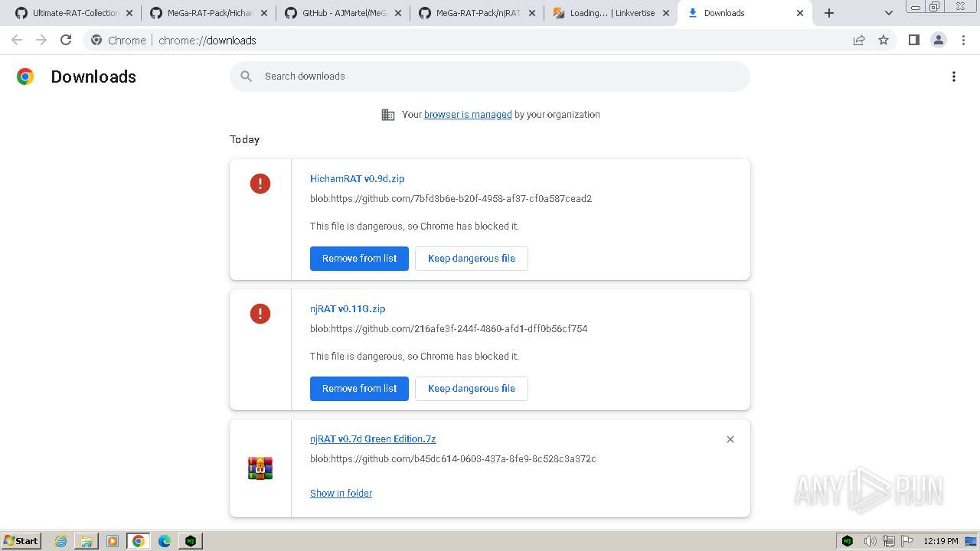Close the Downloads tab
This screenshot has width=980, height=551.
(800, 13)
